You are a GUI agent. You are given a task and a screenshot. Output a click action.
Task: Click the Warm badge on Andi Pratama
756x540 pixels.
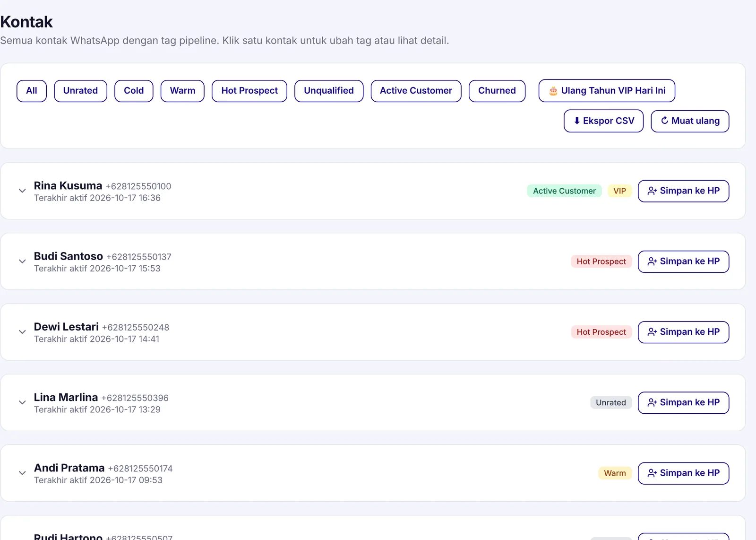point(615,473)
